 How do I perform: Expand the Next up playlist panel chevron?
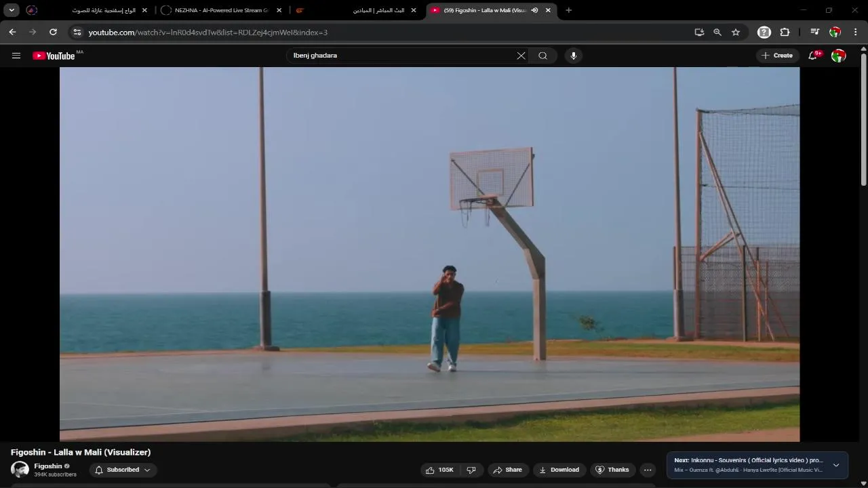pyautogui.click(x=836, y=465)
